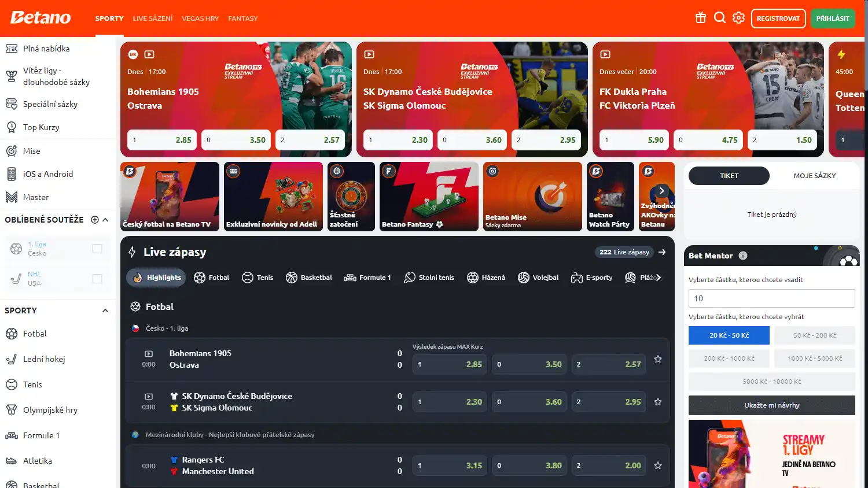868x488 pixels.
Task: Select 5000 Kč - 10000 Kč winnings range
Action: (x=772, y=382)
